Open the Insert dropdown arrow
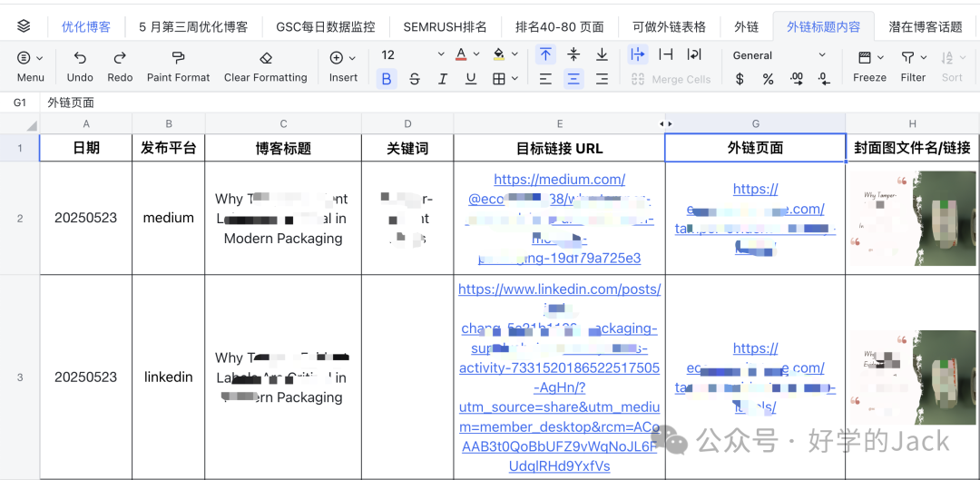This screenshot has height=480, width=980. [352, 58]
